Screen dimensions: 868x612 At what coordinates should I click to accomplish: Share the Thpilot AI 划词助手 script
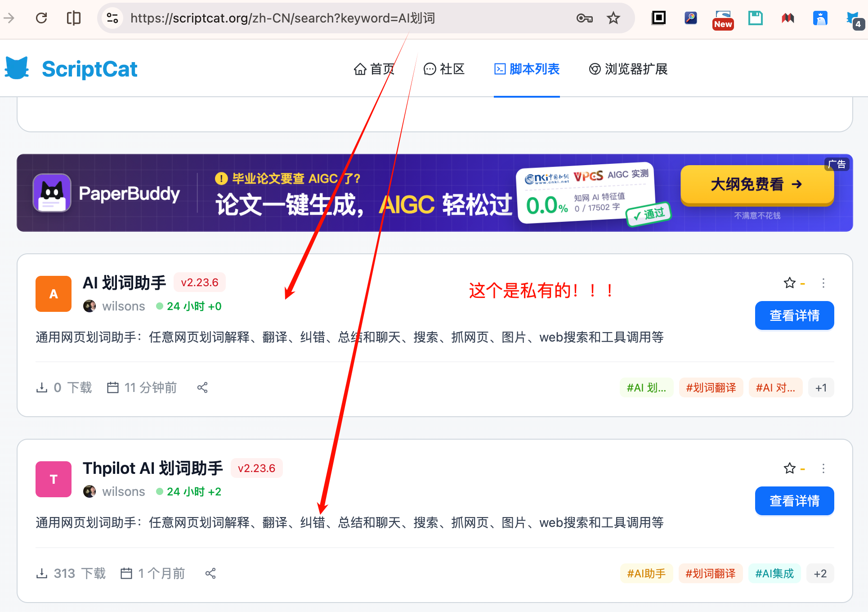tap(210, 573)
